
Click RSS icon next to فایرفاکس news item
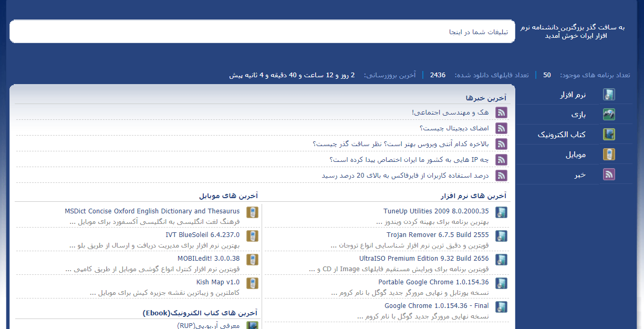point(502,176)
